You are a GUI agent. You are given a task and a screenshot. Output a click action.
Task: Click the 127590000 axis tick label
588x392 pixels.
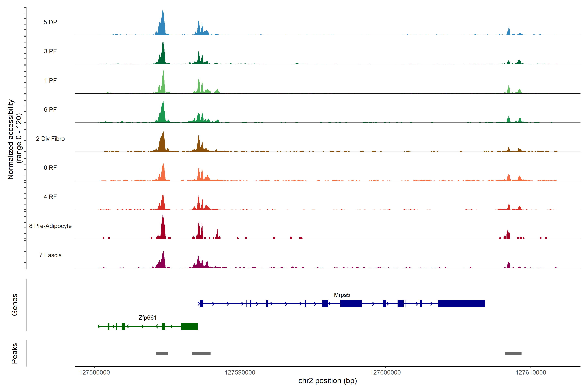click(240, 373)
